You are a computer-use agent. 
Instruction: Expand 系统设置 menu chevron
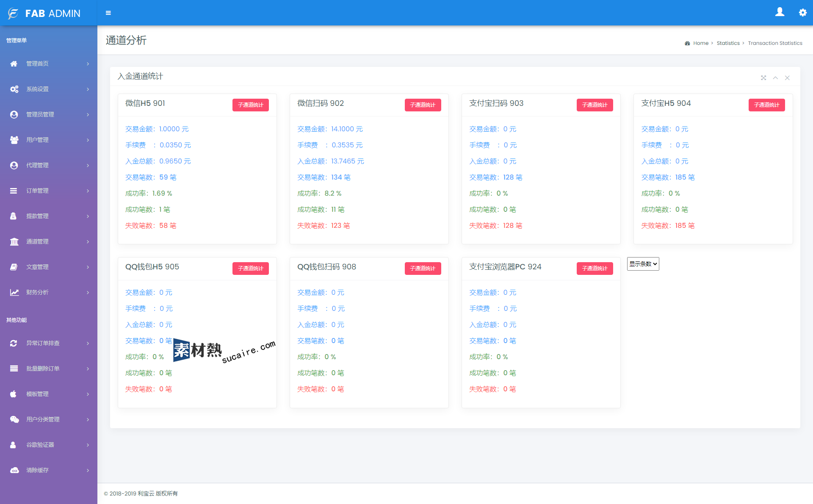tap(88, 89)
